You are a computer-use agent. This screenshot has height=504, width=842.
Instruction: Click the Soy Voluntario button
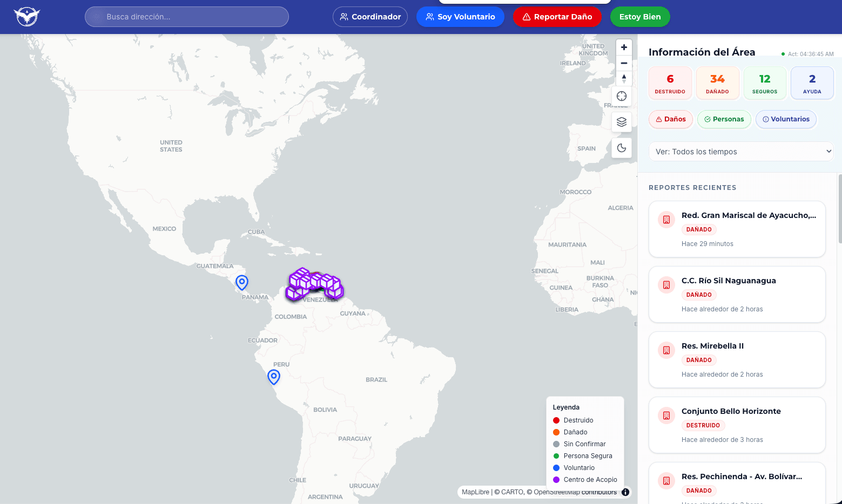click(460, 17)
